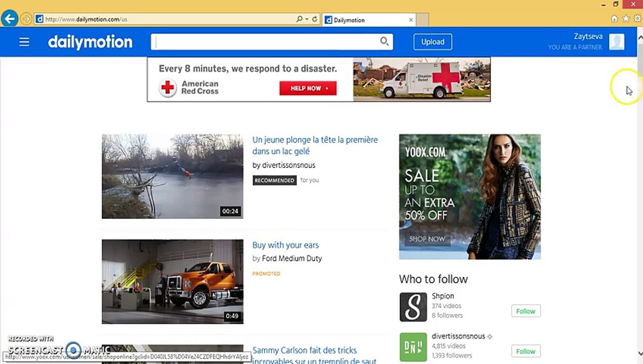This screenshot has width=643, height=364.
Task: Open the address bar autocomplete dropdown arrow
Action: (307, 19)
